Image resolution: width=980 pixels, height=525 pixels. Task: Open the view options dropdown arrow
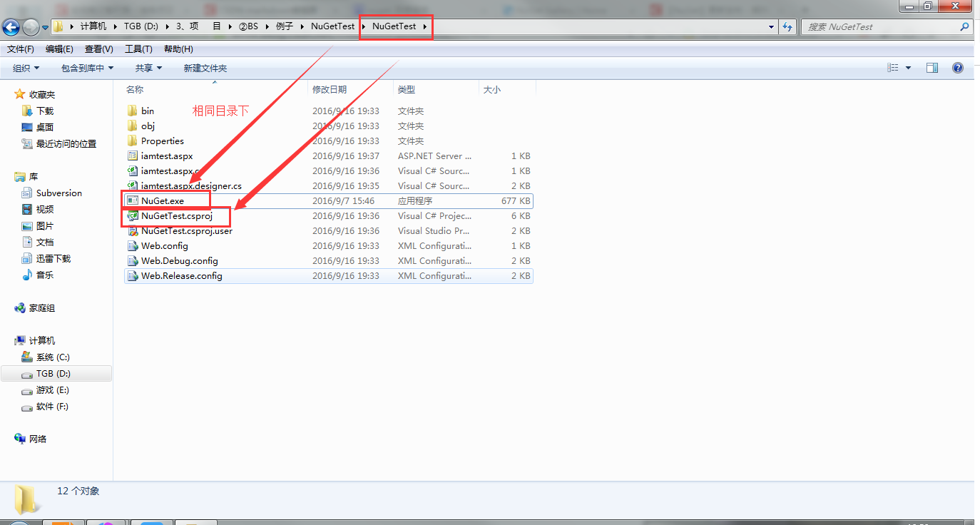pyautogui.click(x=908, y=68)
